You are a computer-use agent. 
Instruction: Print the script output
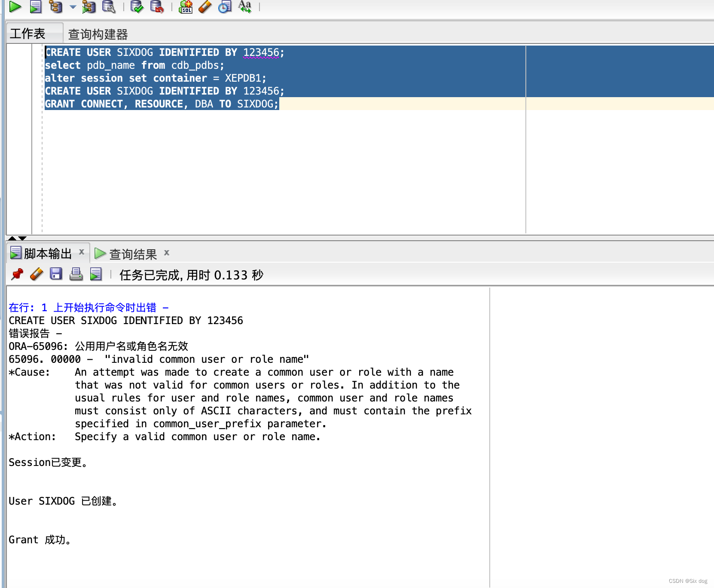[76, 274]
